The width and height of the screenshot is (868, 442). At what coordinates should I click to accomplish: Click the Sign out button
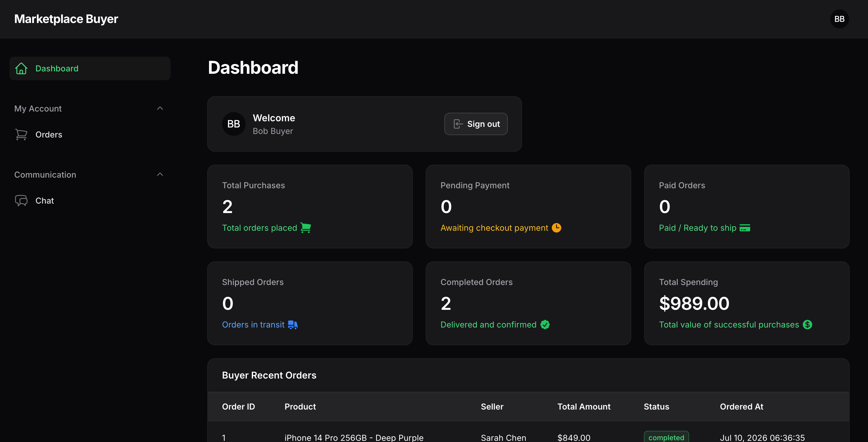coord(476,124)
